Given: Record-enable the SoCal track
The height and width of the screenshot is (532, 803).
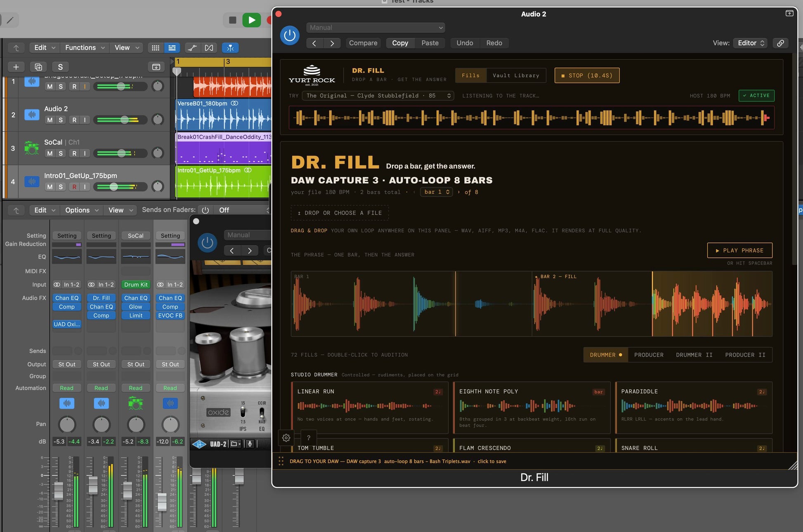Looking at the screenshot, I should [74, 153].
